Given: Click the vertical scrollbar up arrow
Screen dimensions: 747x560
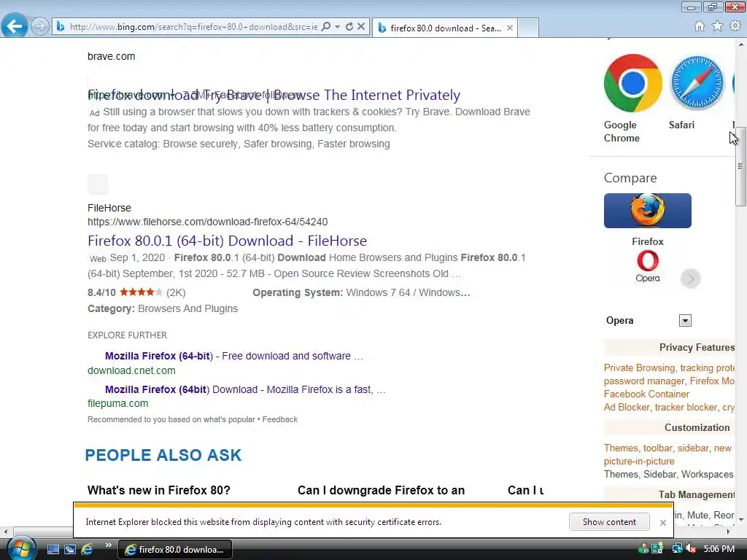Looking at the screenshot, I should click(741, 44).
